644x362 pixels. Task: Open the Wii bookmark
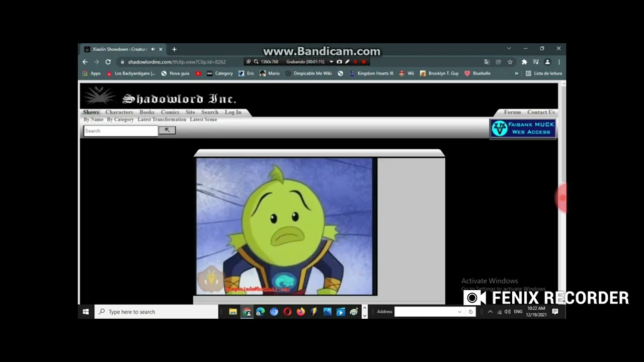407,73
